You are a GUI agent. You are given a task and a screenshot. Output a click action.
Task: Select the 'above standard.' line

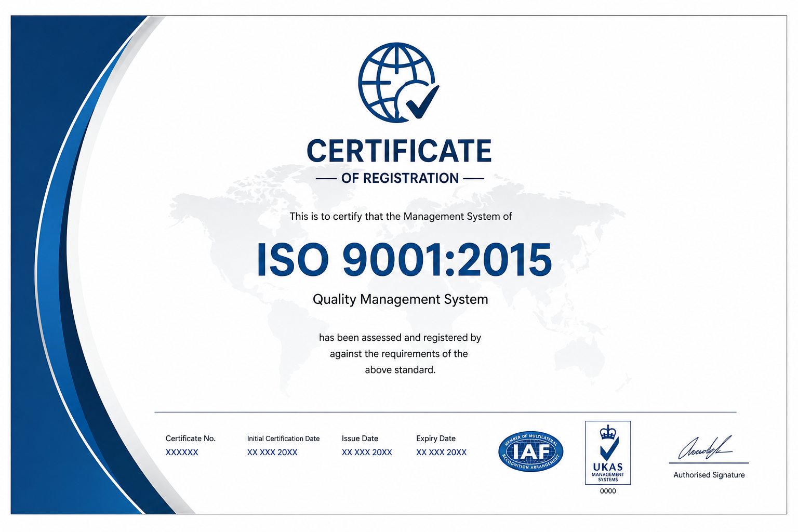(x=400, y=370)
